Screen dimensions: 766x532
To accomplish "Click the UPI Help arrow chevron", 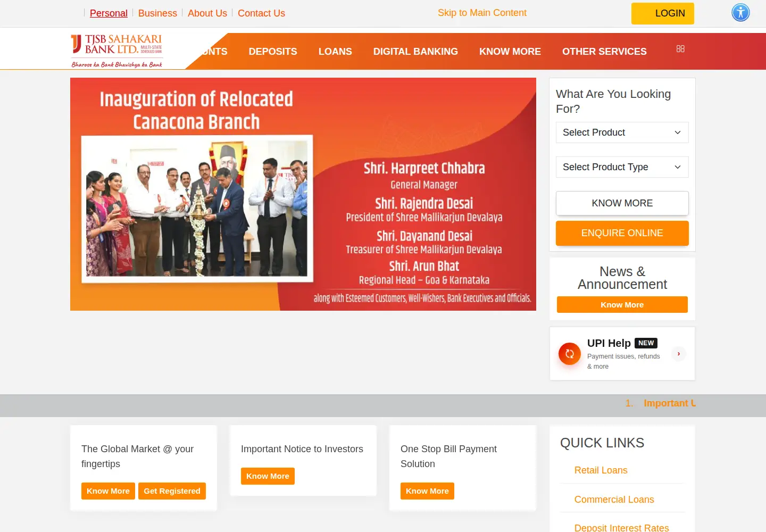I will (x=679, y=354).
